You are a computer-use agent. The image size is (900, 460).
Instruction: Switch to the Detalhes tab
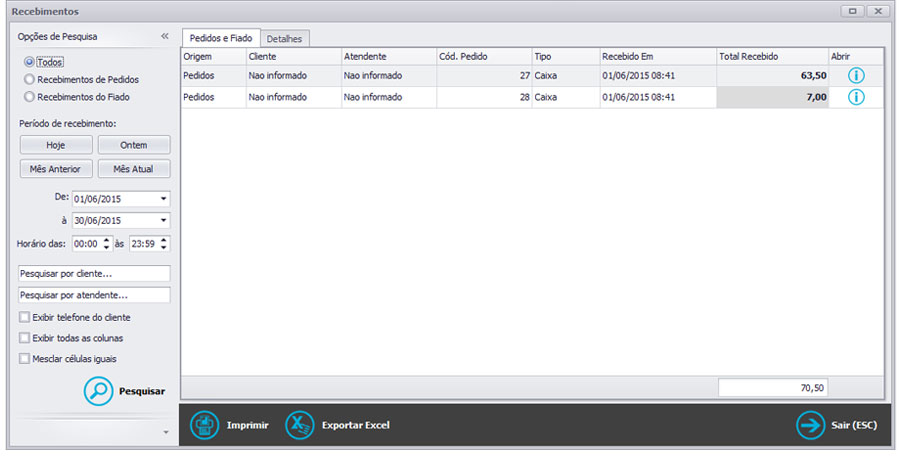pos(286,38)
